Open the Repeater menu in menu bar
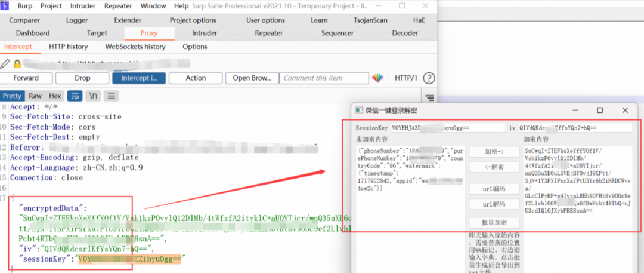The width and height of the screenshot is (644, 273). [118, 6]
